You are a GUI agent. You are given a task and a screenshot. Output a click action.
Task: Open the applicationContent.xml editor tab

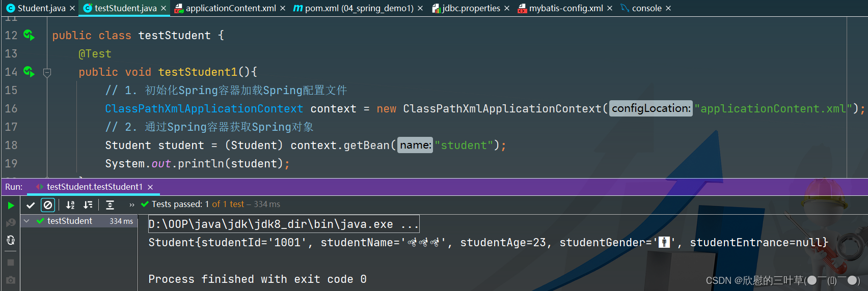[230, 8]
